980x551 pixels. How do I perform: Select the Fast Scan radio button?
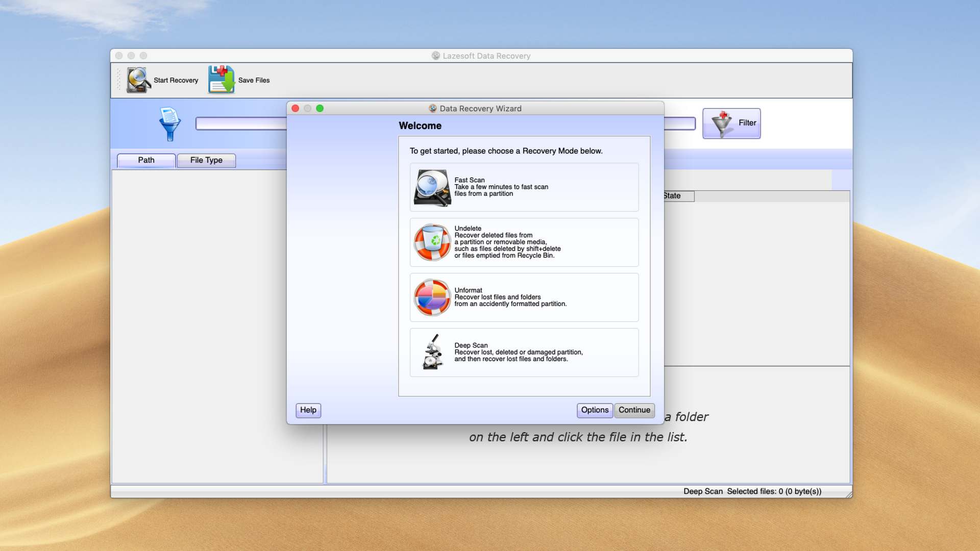click(524, 187)
